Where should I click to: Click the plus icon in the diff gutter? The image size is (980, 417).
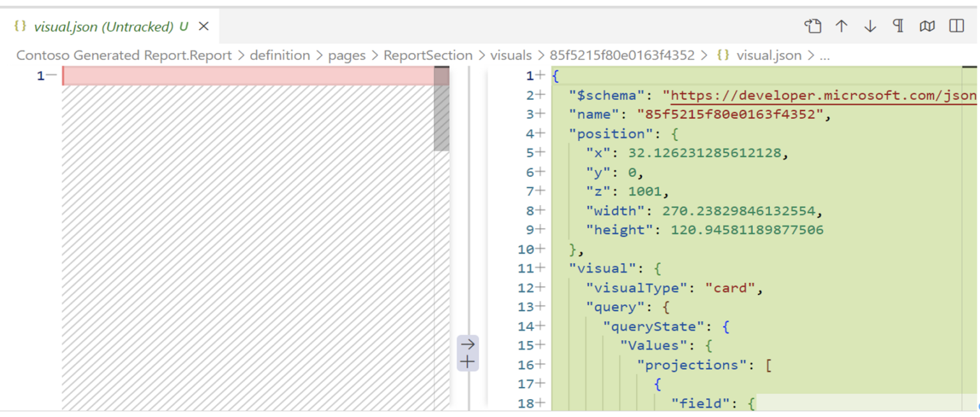(x=468, y=361)
